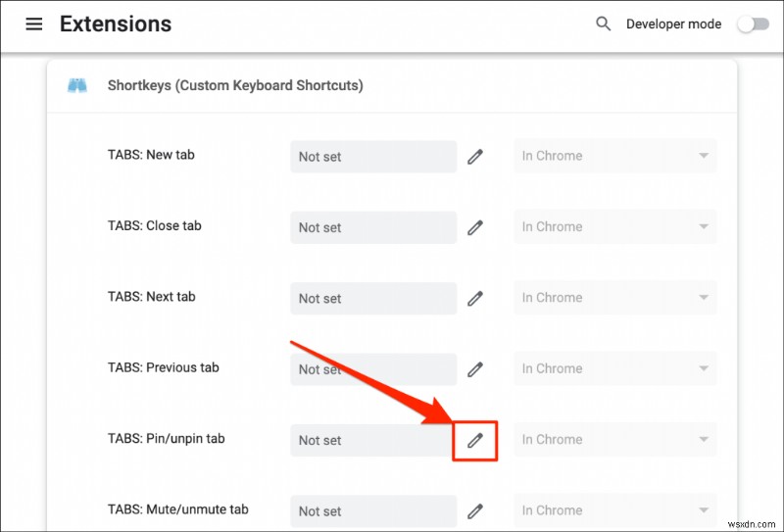This screenshot has height=532, width=784.
Task: Edit shortcut for TABS: Next tab
Action: [475, 298]
